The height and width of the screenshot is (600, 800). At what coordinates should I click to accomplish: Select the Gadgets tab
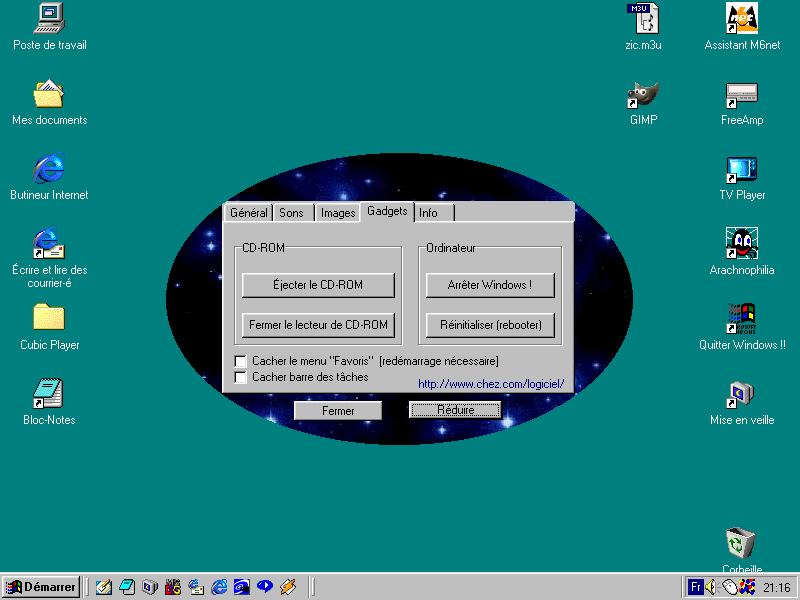(387, 211)
